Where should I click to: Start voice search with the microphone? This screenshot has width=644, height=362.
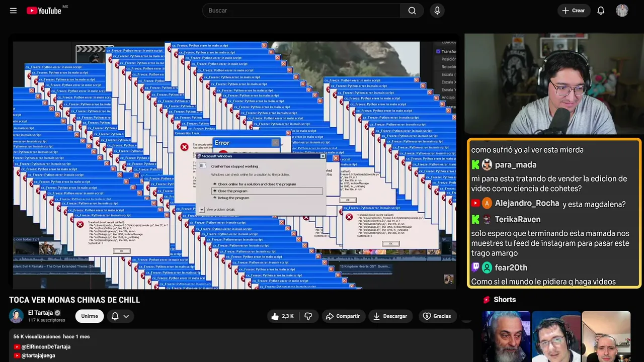437,11
